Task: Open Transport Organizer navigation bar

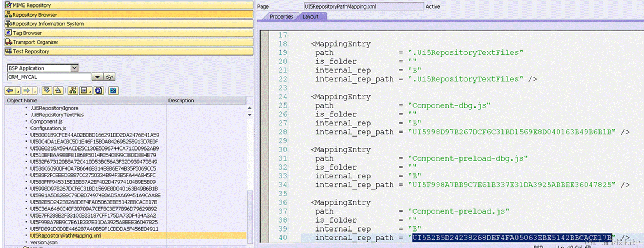Action: click(129, 42)
